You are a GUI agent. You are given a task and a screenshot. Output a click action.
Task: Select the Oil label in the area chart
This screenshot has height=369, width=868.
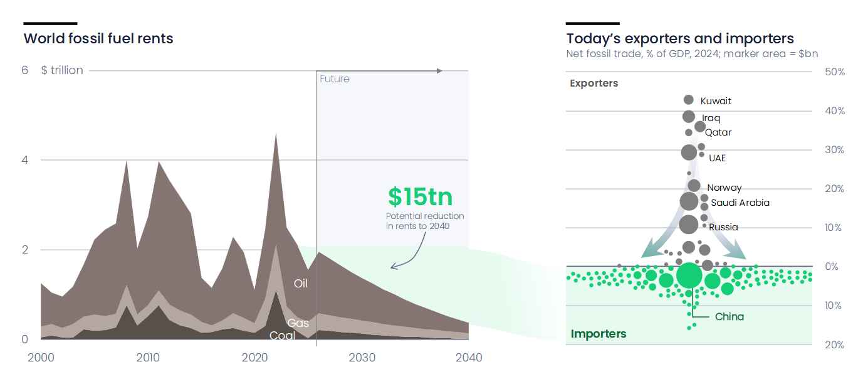click(301, 284)
